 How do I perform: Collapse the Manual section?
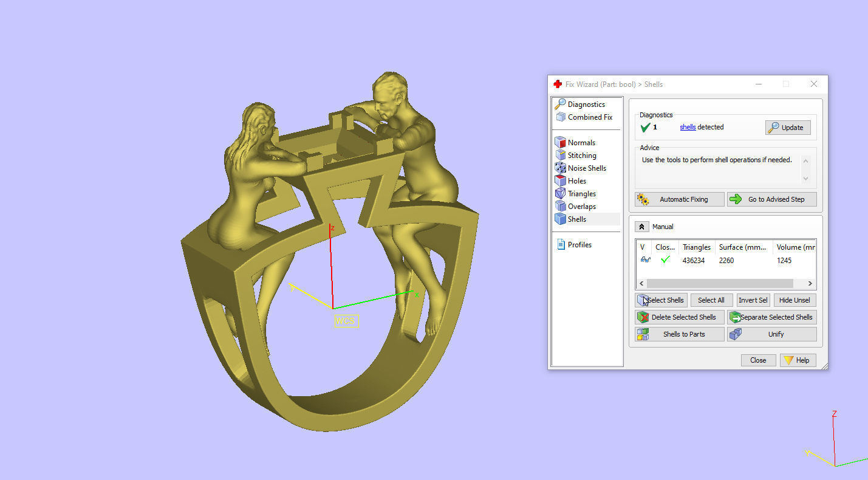pos(642,227)
